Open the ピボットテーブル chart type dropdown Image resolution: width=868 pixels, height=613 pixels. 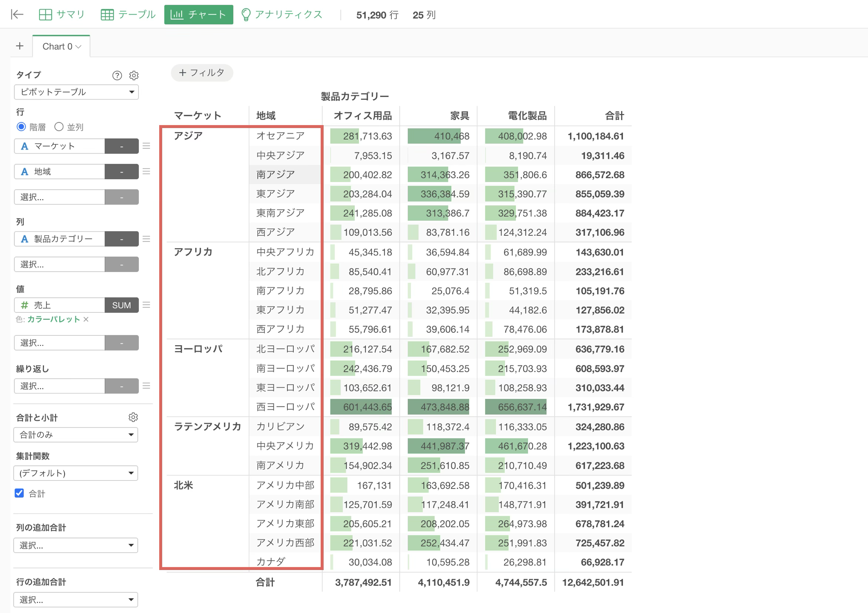[x=76, y=92]
